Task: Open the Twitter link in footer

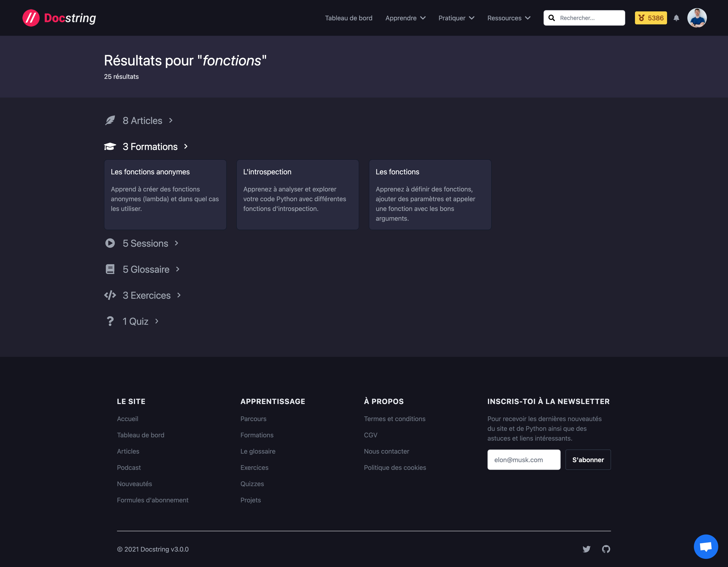Action: point(586,549)
